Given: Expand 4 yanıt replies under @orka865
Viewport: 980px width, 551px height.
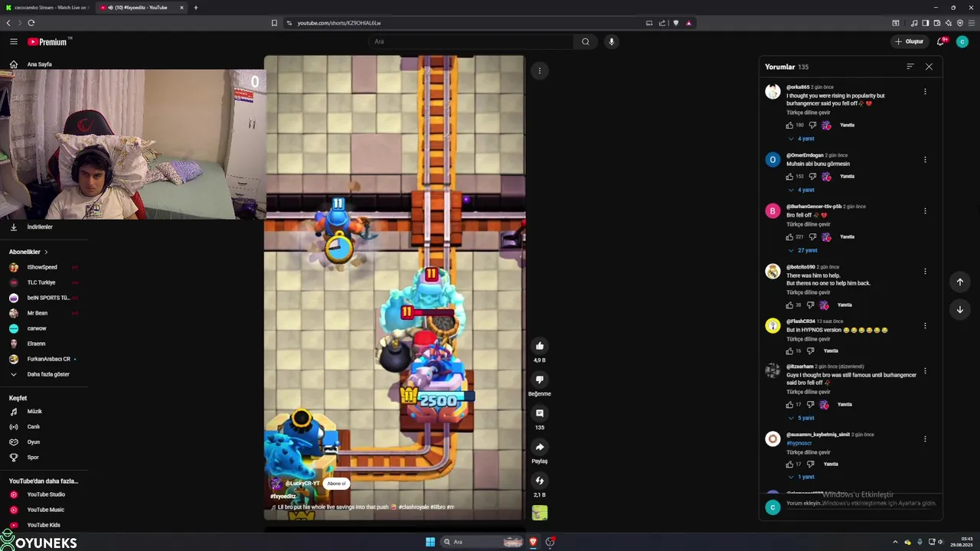Looking at the screenshot, I should coord(801,139).
